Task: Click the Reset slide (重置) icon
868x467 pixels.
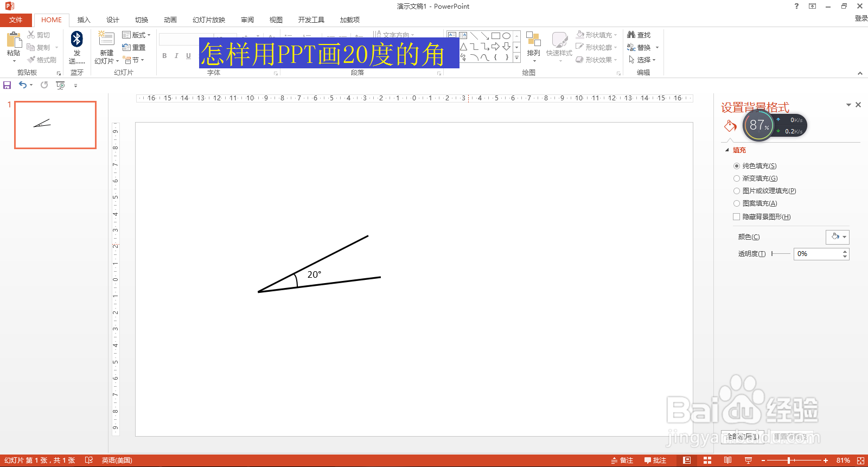Action: tap(126, 47)
